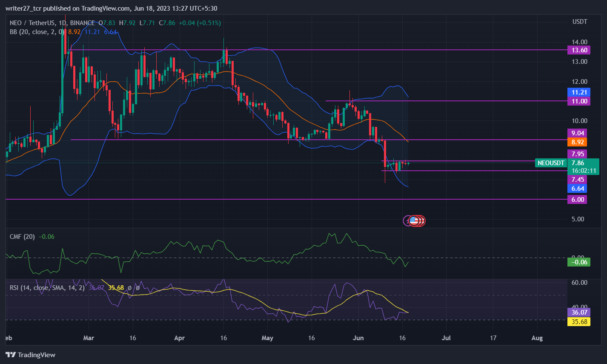Click the green -0.06 value beside CMF label

coord(46,237)
